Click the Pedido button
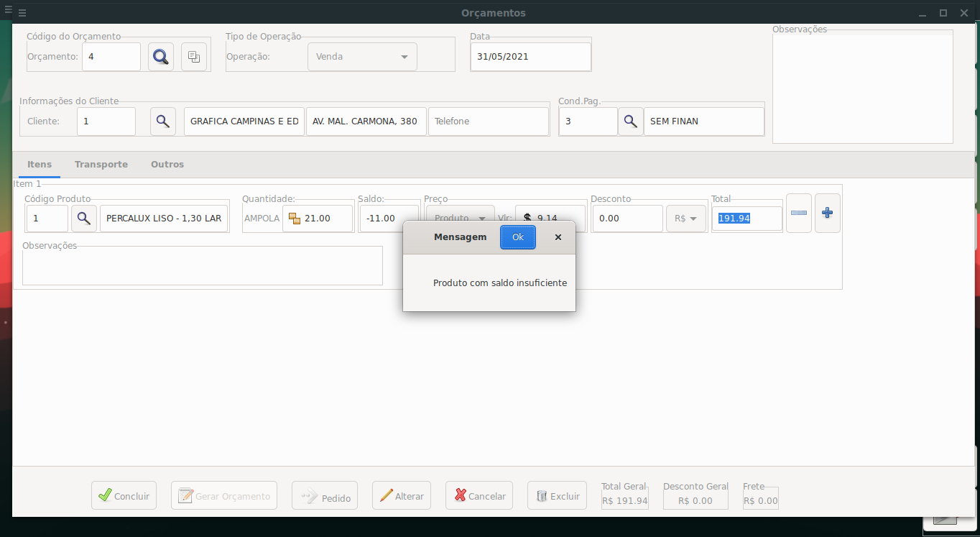 (325, 496)
